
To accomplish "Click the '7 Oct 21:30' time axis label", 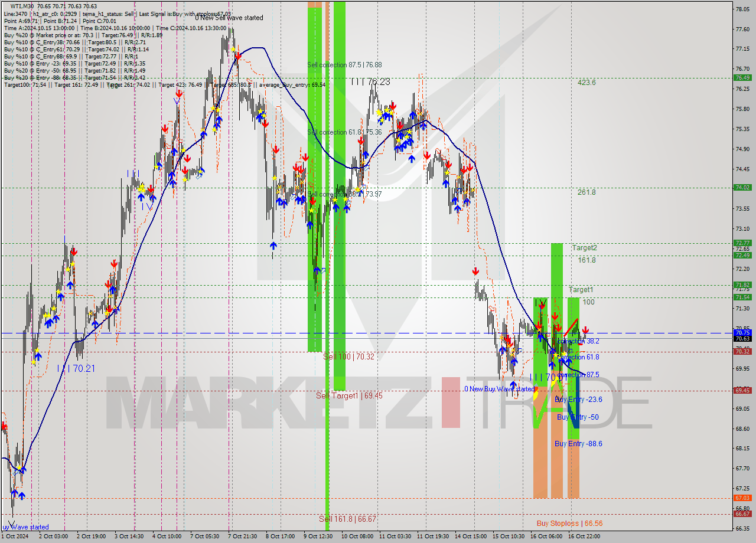I will pos(243,537).
